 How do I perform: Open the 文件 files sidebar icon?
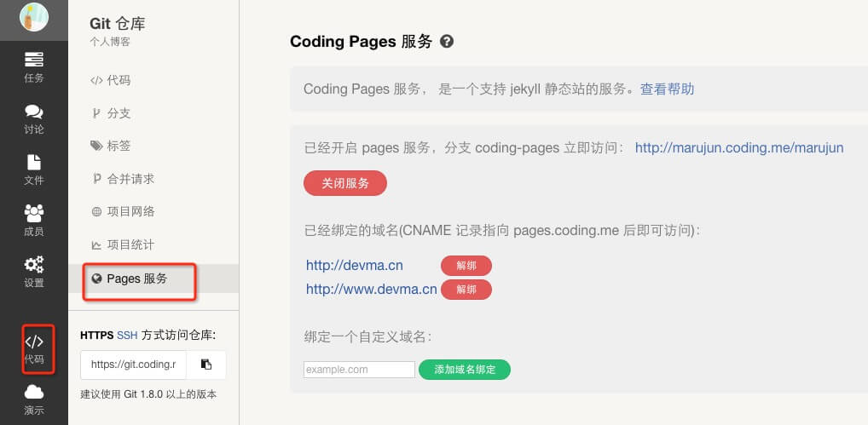34,169
